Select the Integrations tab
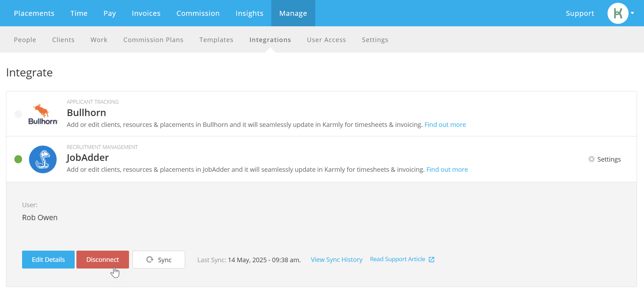644x292 pixels. pyautogui.click(x=270, y=40)
